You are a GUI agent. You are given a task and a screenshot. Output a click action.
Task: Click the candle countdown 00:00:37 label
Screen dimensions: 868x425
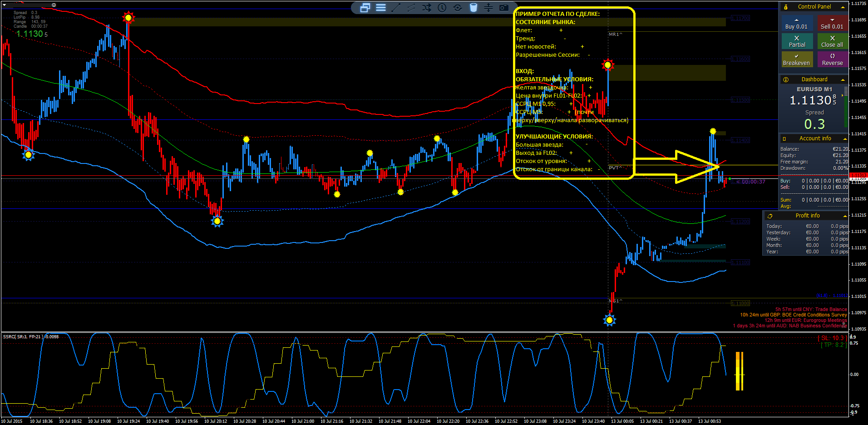[x=751, y=182]
